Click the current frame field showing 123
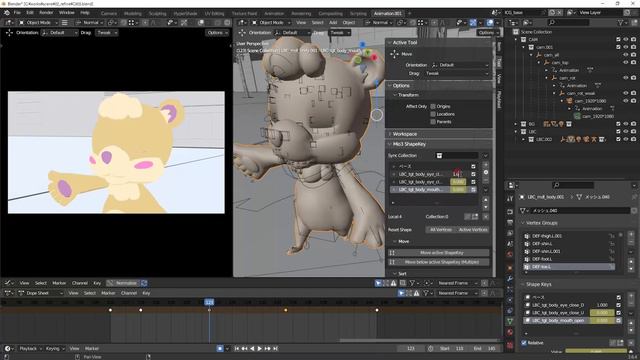The width and height of the screenshot is (640, 360). 411,349
